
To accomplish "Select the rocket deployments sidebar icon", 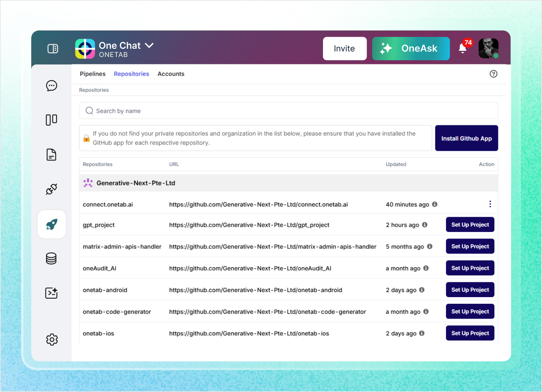I will pyautogui.click(x=52, y=224).
